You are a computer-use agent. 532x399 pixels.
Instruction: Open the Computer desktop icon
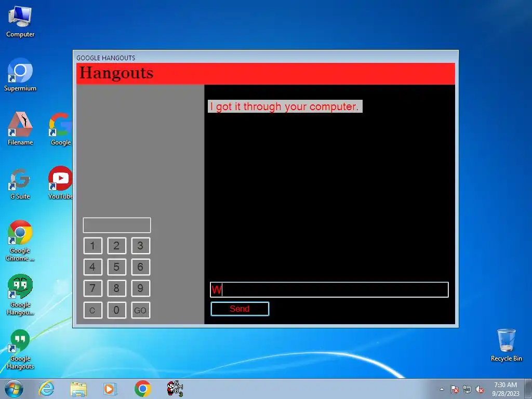[20, 21]
